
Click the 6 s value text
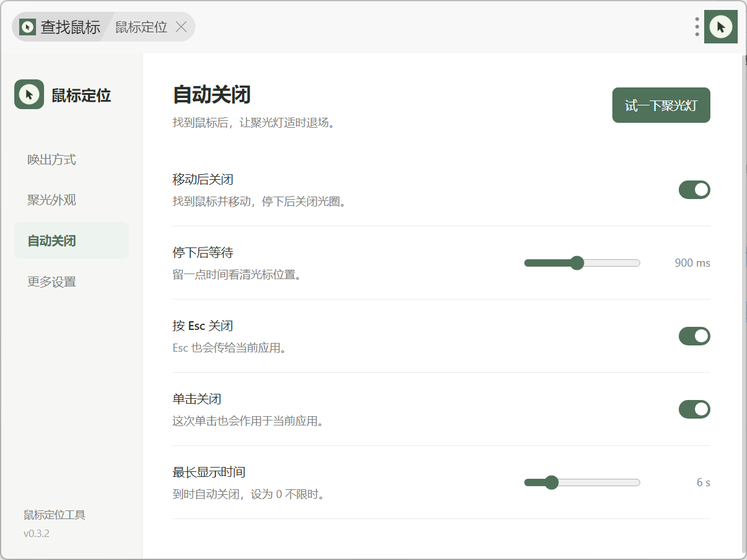(704, 482)
